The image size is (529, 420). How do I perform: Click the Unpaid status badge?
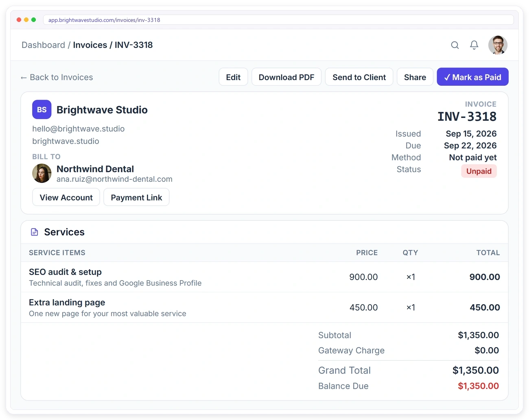[479, 171]
